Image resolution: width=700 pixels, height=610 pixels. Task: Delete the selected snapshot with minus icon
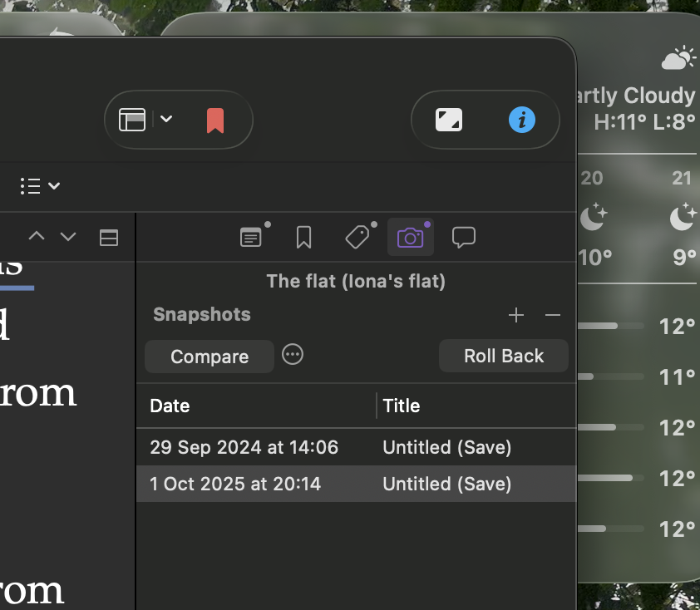click(x=553, y=315)
